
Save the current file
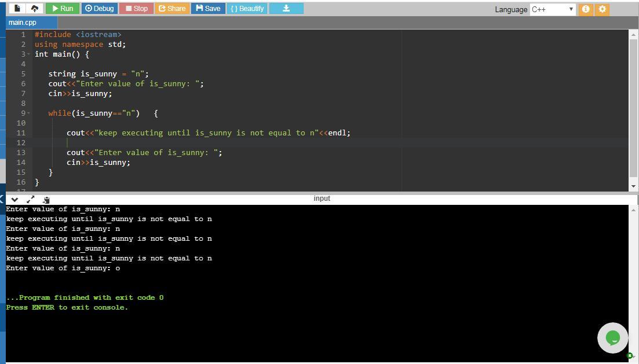(x=208, y=9)
